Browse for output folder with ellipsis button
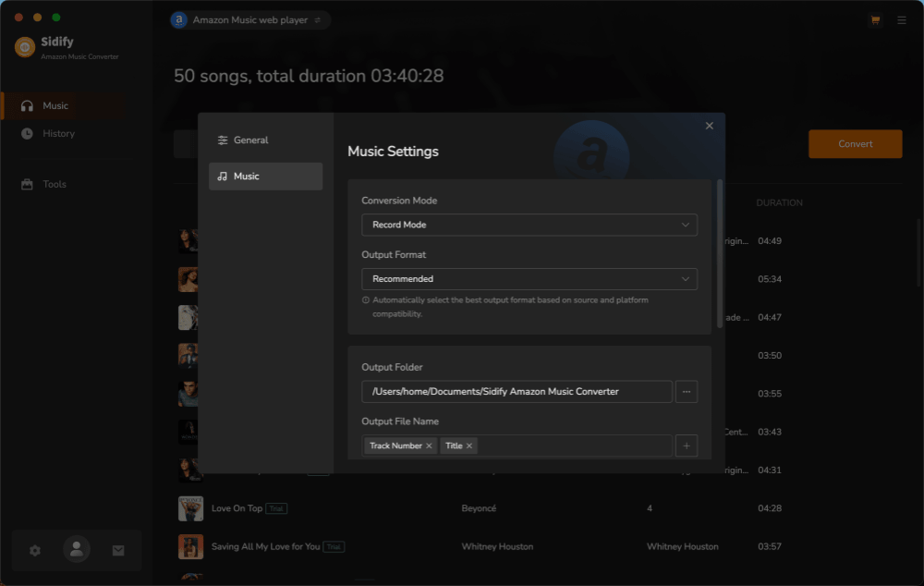Image resolution: width=924 pixels, height=586 pixels. click(x=686, y=392)
